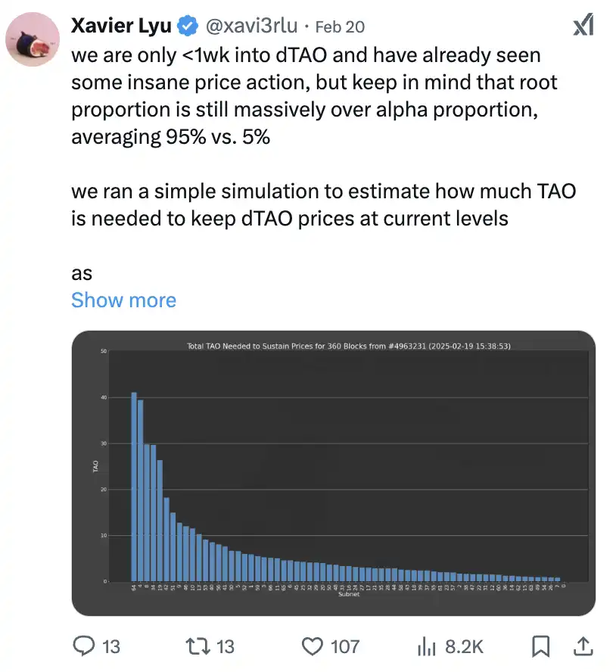Screen dimensions: 616x672
Task: Click the count 13 beside the reply bubble
Action: point(110,646)
